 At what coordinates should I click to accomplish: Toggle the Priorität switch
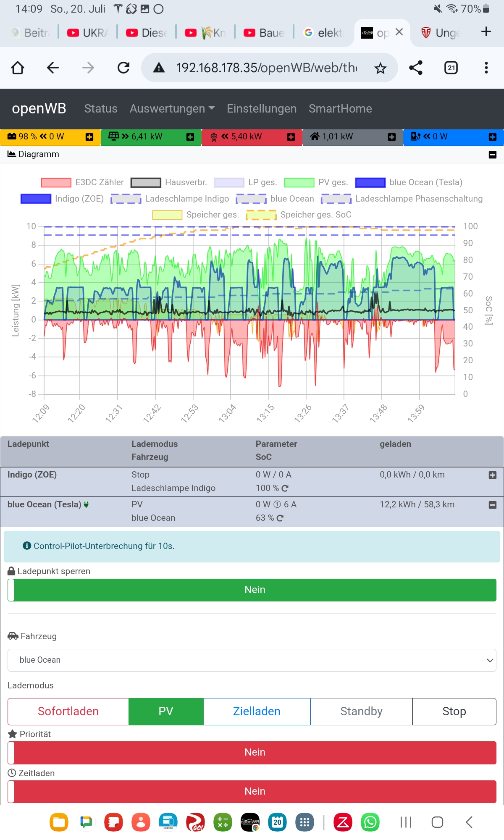click(252, 752)
